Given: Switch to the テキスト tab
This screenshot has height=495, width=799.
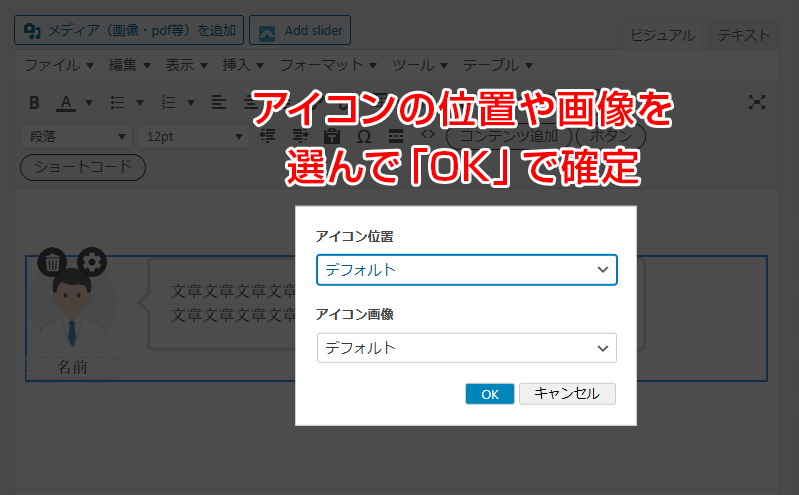Looking at the screenshot, I should (741, 35).
